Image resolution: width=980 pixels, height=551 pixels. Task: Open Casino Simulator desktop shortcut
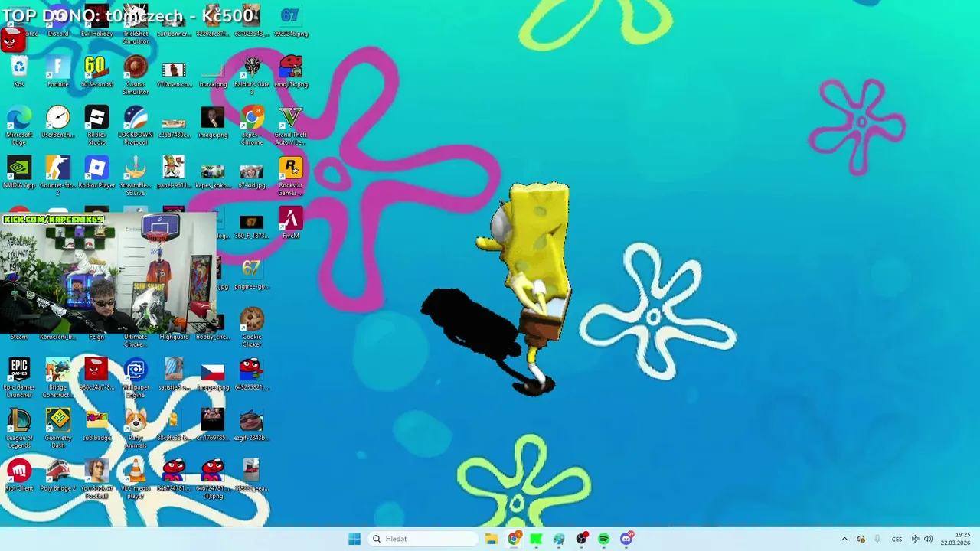136,76
